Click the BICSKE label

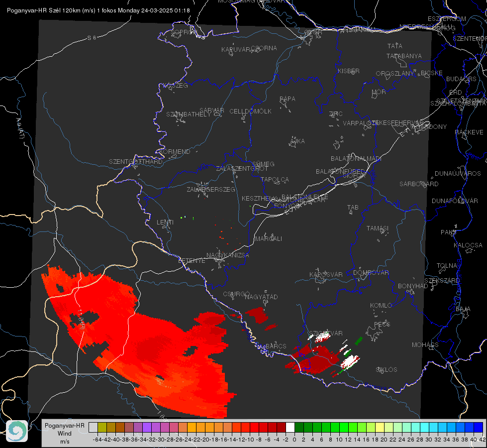pos(432,73)
